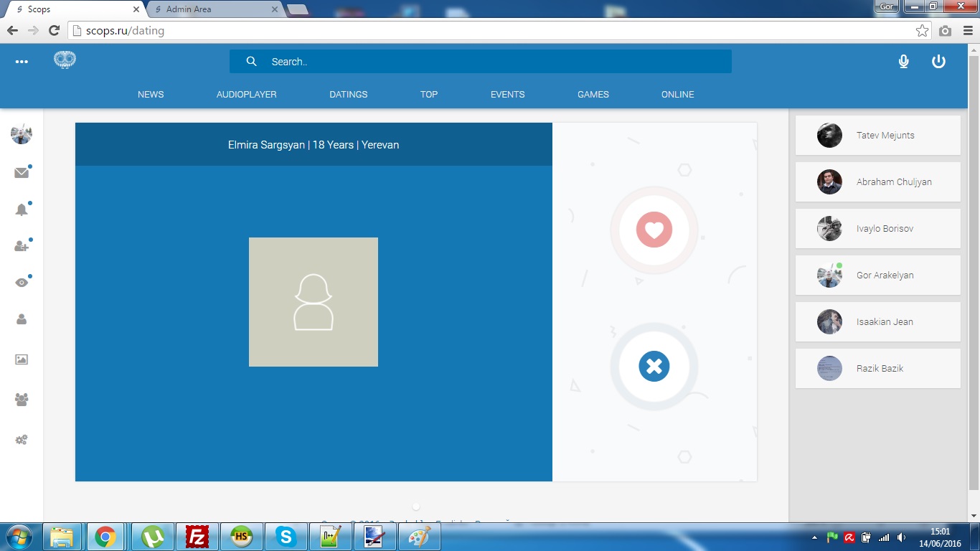Open notifications bell icon in sidebar

(22, 209)
